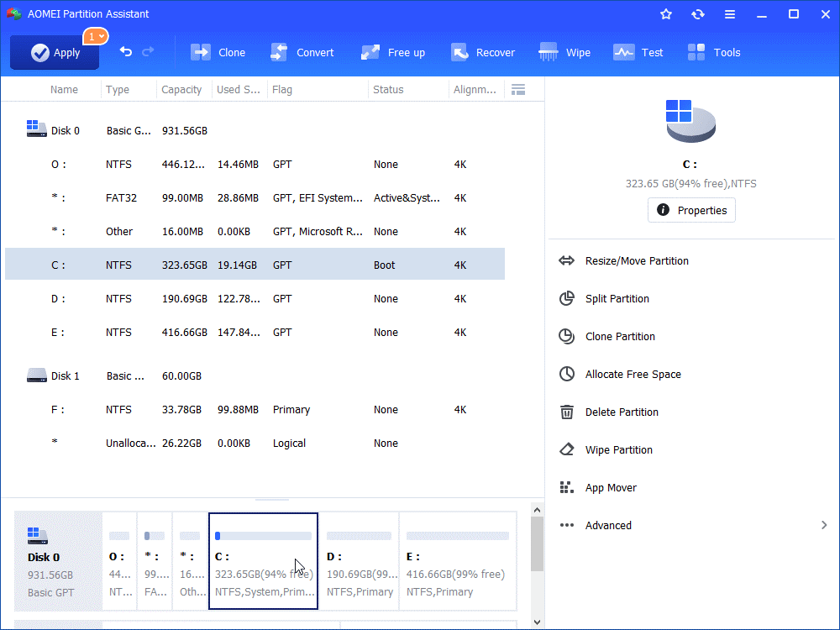The image size is (840, 630).
Task: Launch the Recover tool
Action: click(459, 52)
